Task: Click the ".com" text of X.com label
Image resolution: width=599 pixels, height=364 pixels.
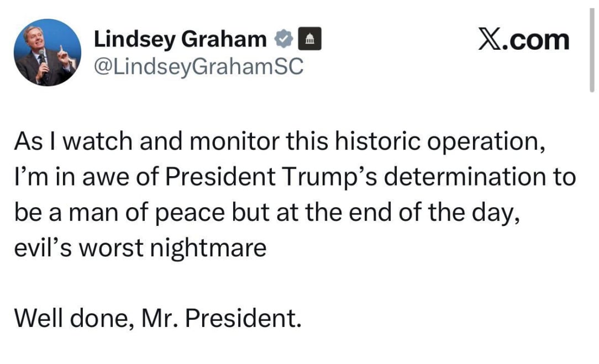Action: pyautogui.click(x=535, y=40)
